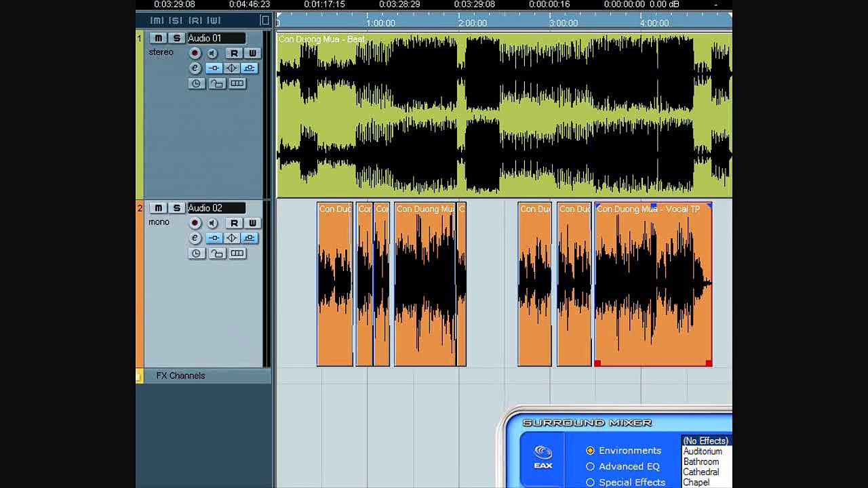Select the Special Effects radio option
This screenshot has width=868, height=488.
click(x=590, y=483)
